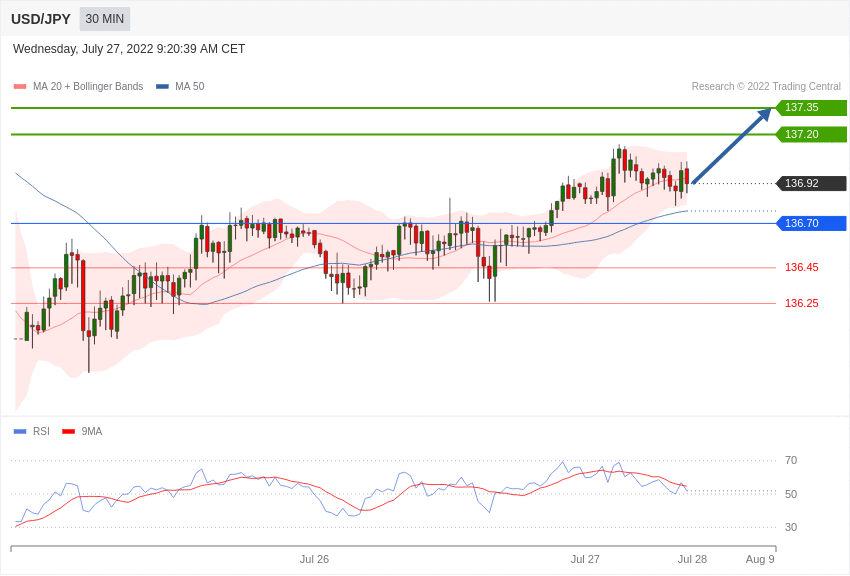The width and height of the screenshot is (850, 576).
Task: Click the red 9MA legend swatch
Action: pos(68,432)
